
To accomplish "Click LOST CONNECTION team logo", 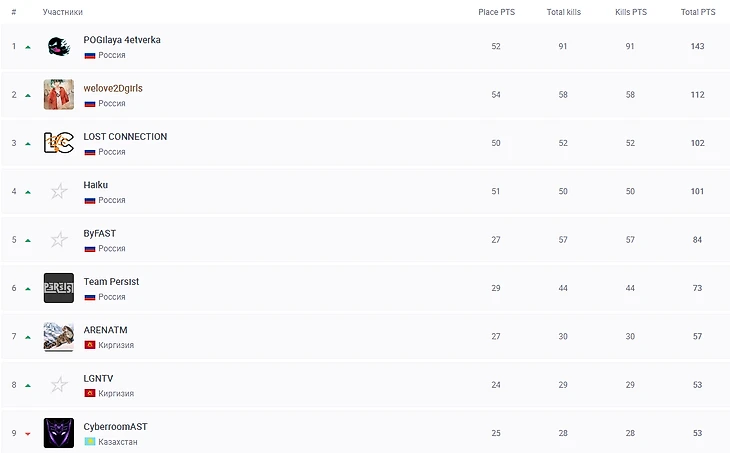I will click(58, 143).
